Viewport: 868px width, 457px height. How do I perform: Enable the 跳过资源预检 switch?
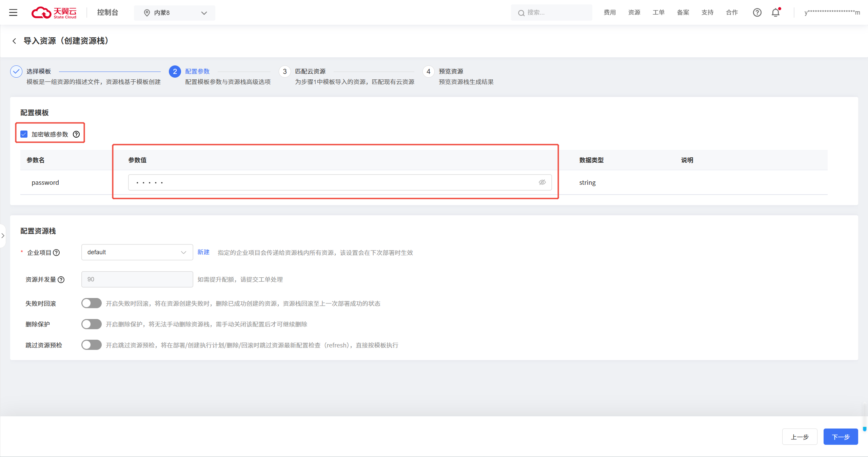[x=91, y=345]
